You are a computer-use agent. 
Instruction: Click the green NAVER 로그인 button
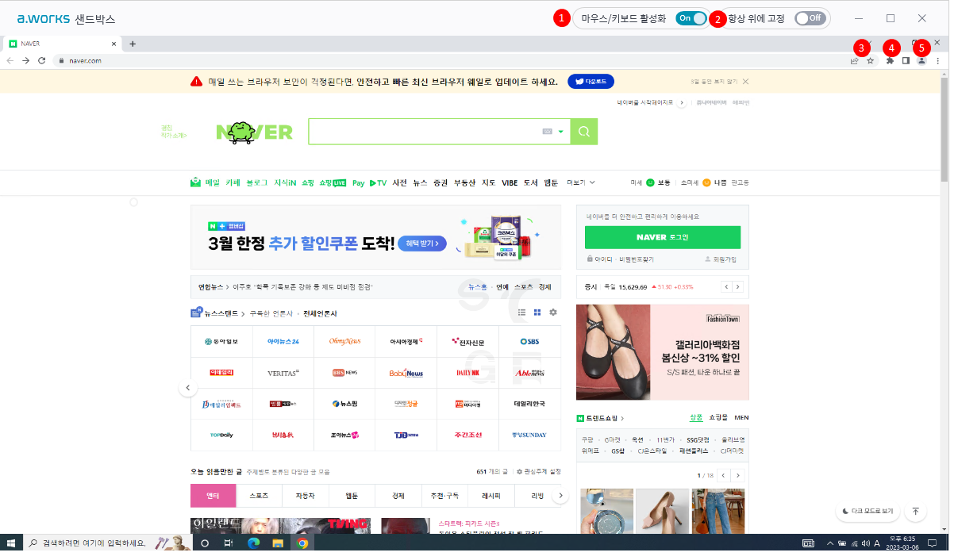pyautogui.click(x=663, y=237)
